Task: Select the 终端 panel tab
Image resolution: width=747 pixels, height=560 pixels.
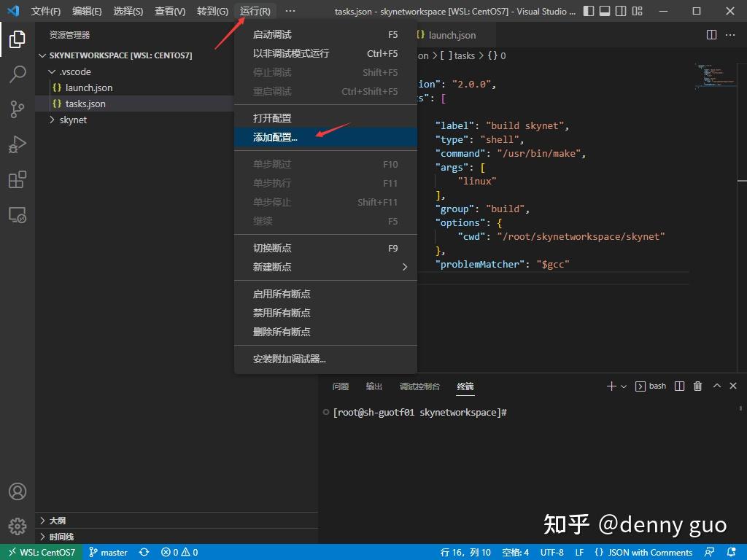Action: 465,386
